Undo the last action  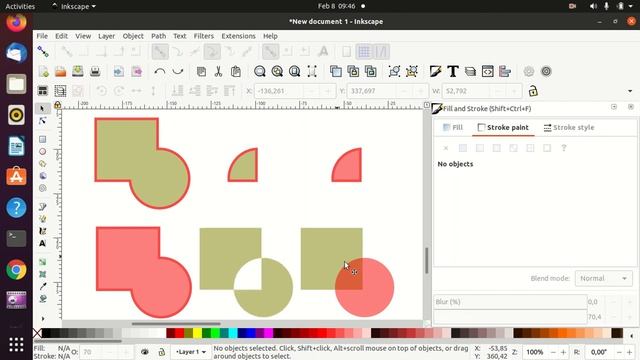tap(160, 71)
